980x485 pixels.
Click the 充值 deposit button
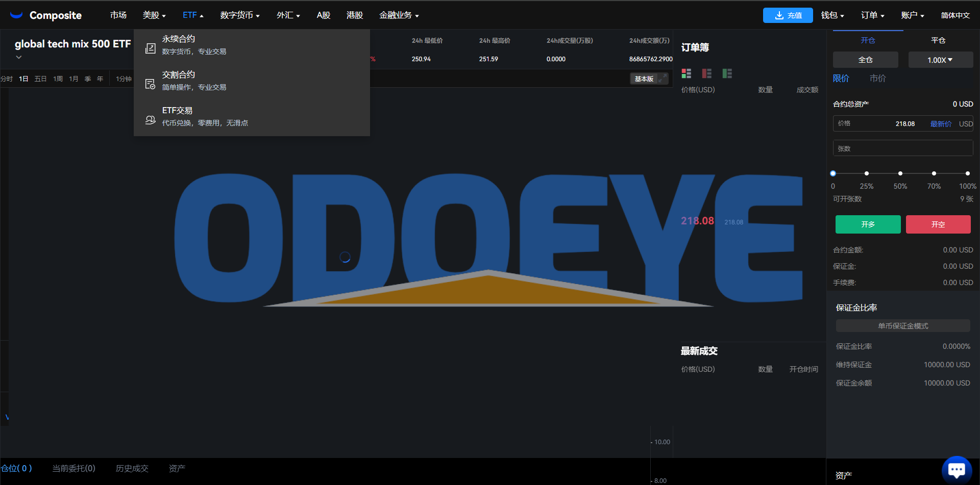(x=788, y=15)
